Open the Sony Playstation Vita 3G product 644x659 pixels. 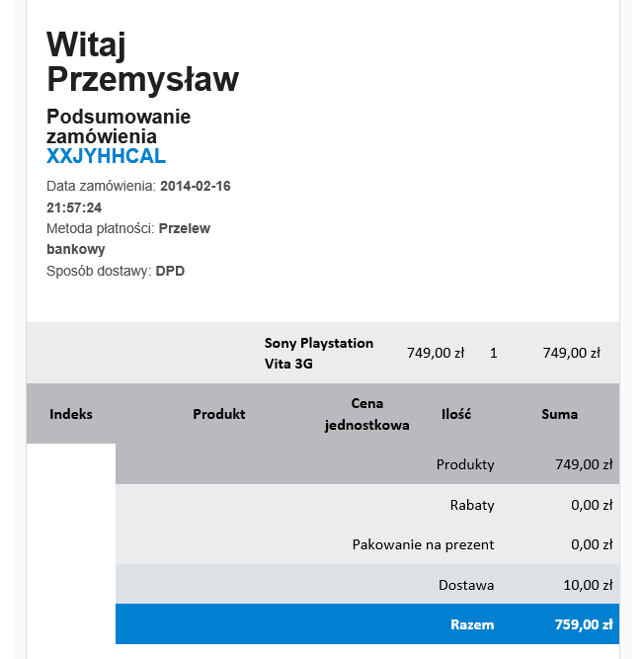click(x=318, y=353)
